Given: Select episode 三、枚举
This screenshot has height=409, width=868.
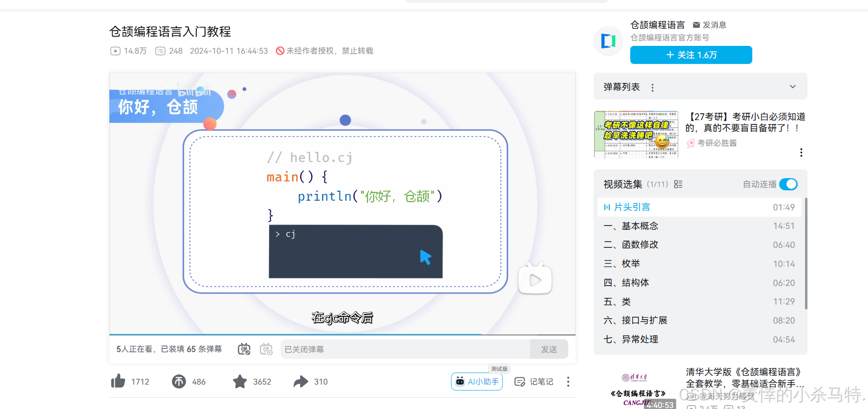Looking at the screenshot, I should click(699, 264).
